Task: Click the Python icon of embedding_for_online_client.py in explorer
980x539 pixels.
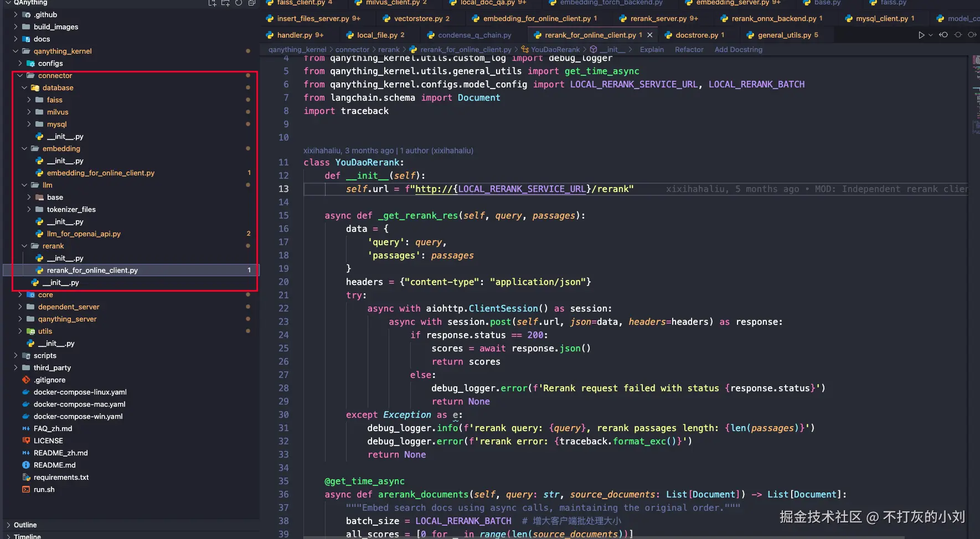Action: 39,173
